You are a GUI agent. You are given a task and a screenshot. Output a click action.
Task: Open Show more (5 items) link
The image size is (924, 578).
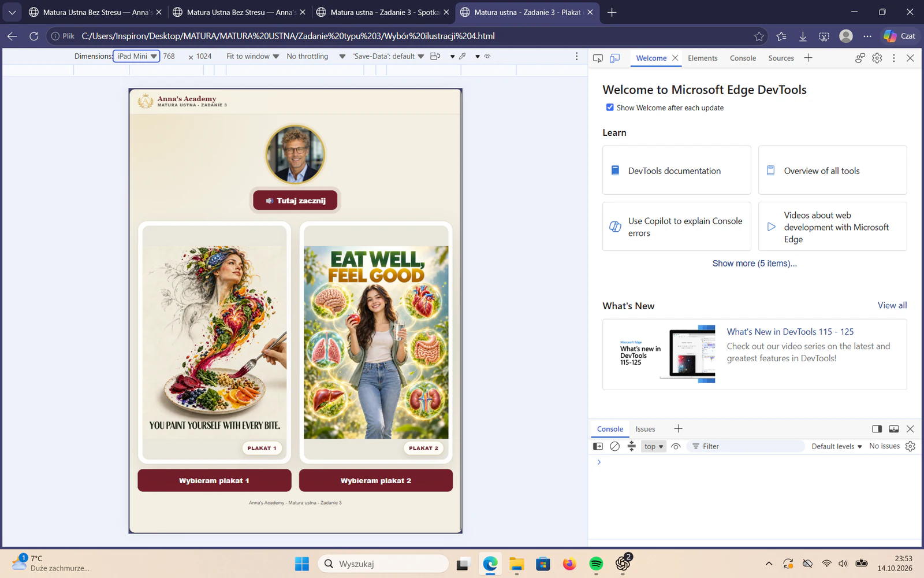pyautogui.click(x=754, y=263)
